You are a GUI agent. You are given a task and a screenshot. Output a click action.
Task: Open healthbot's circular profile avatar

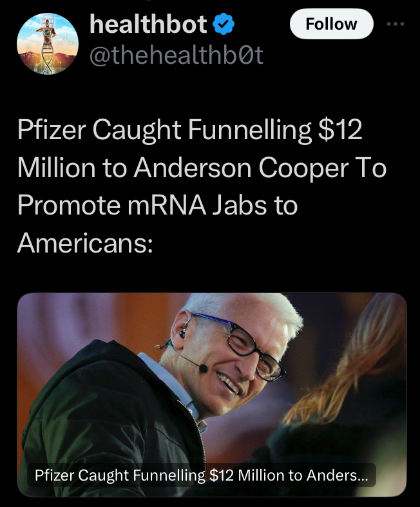pos(48,44)
